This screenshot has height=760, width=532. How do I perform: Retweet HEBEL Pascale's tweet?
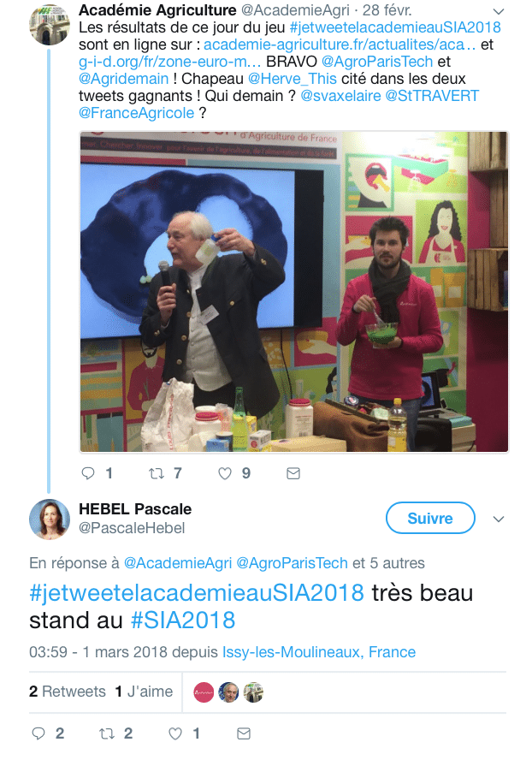[x=107, y=733]
